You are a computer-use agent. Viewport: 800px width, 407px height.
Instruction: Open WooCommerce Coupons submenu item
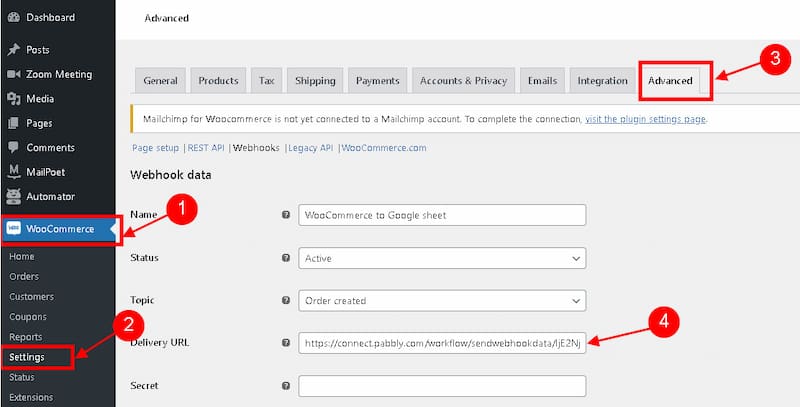28,317
